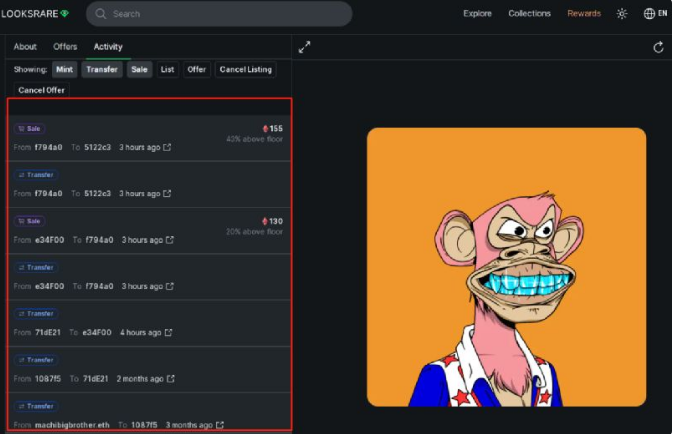This screenshot has width=673, height=434.
Task: Focus the Search input field
Action: 219,14
